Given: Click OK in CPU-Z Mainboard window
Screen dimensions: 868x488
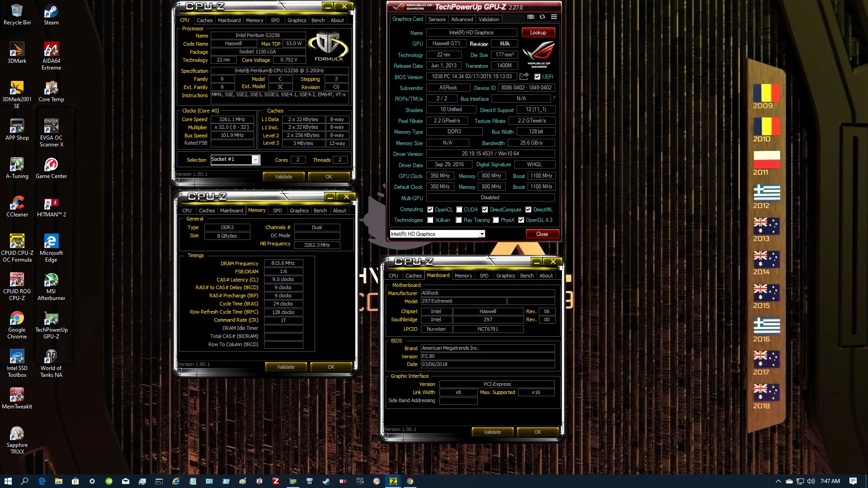Looking at the screenshot, I should click(x=538, y=432).
